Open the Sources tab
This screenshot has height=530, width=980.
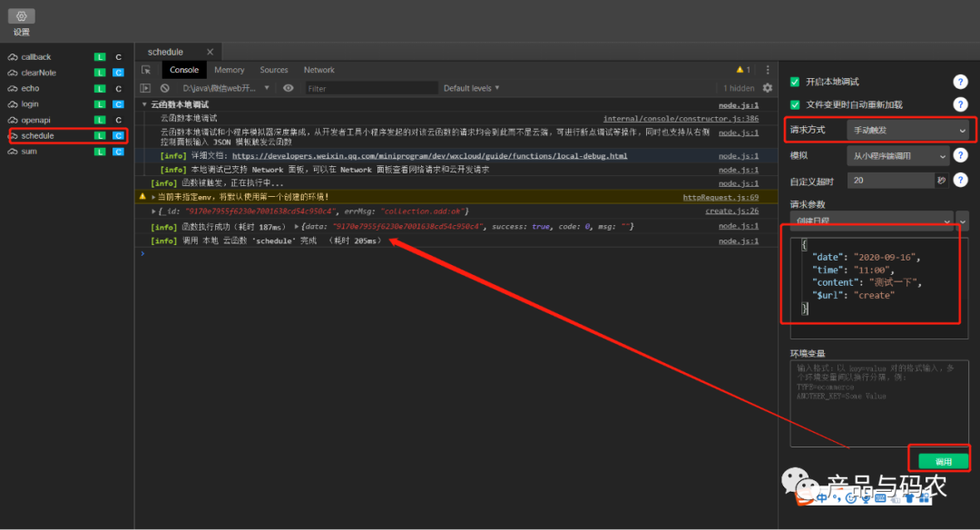pos(274,70)
